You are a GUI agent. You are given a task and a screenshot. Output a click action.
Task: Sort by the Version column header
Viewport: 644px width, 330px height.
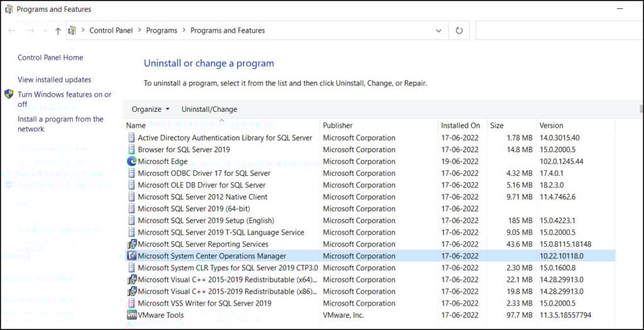tap(575, 125)
